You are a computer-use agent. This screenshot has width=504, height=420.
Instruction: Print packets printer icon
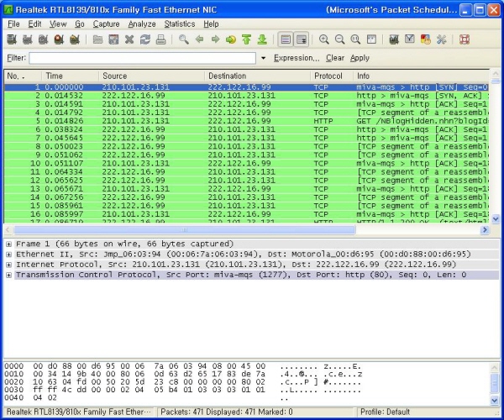pos(160,39)
